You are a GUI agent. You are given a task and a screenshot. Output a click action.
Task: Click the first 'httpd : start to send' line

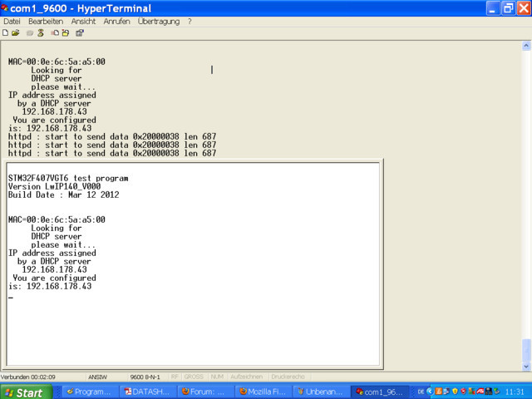click(x=112, y=136)
